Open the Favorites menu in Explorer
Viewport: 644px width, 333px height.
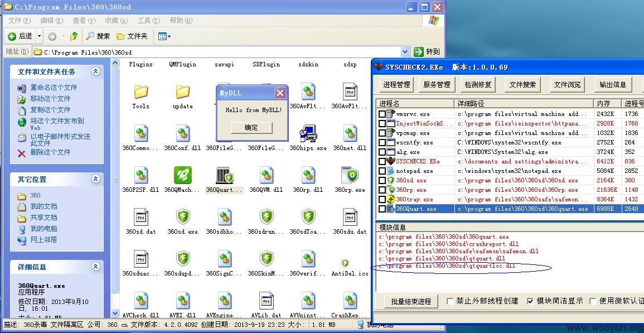click(116, 21)
